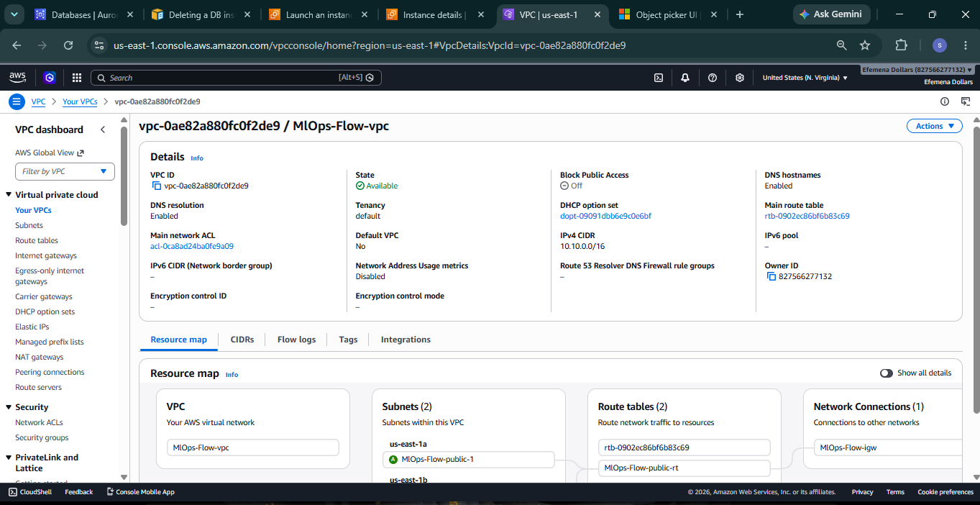The image size is (980, 505).
Task: Select MlOps-Flow-public-1 subnet in resource map
Action: [x=469, y=459]
